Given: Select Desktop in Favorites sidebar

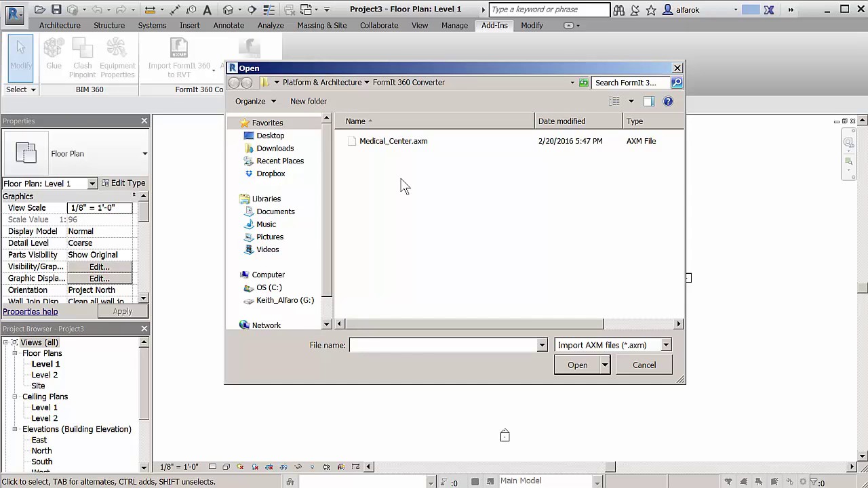Looking at the screenshot, I should (x=270, y=136).
